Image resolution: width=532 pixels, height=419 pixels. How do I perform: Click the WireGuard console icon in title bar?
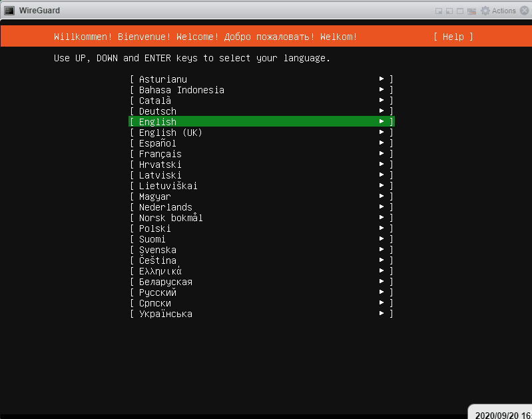point(9,10)
